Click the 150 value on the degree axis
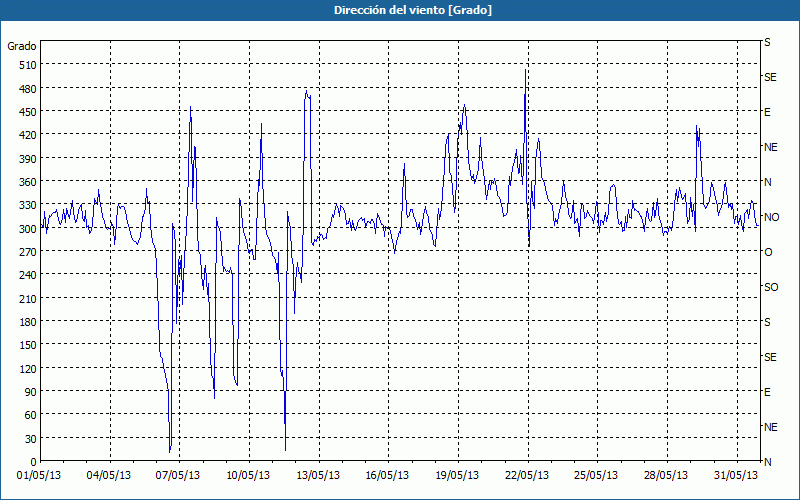This screenshot has height=500, width=800. tap(27, 345)
